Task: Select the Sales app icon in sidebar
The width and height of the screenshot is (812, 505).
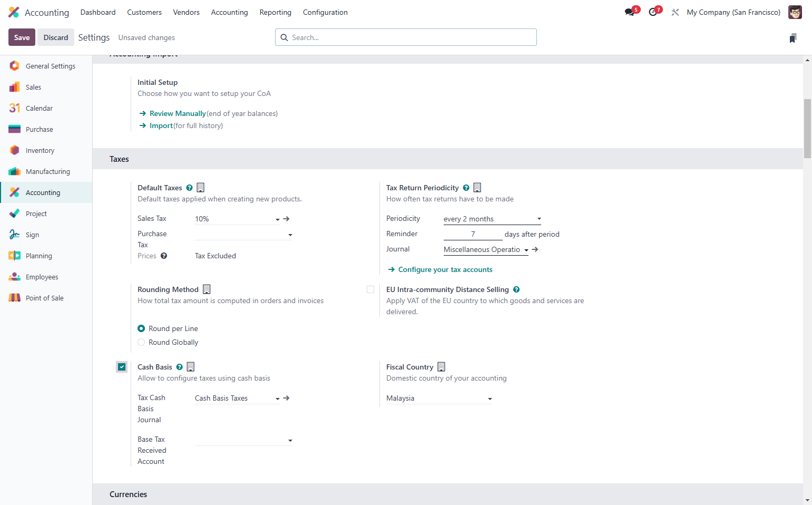Action: [x=15, y=87]
